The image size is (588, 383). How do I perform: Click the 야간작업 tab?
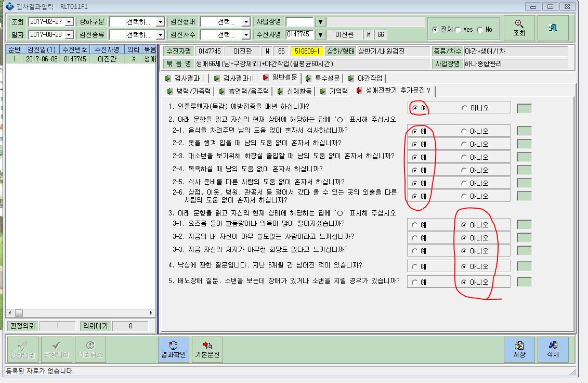pyautogui.click(x=365, y=78)
